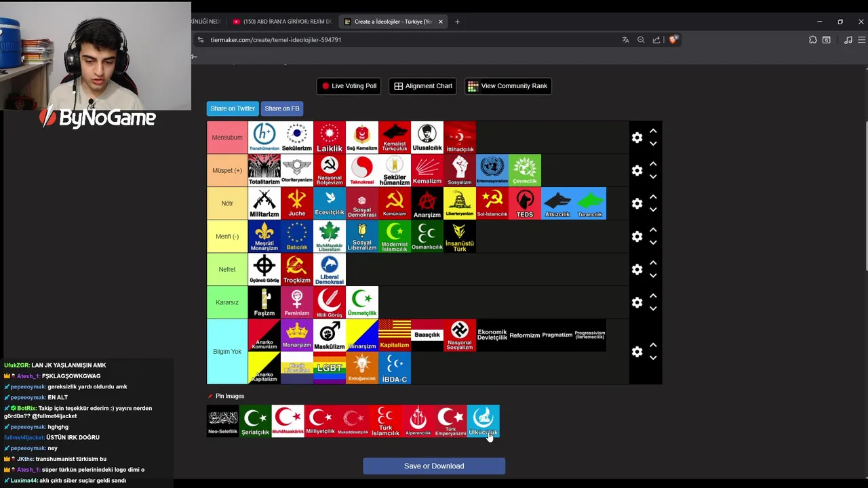Screen dimensions: 868x488
Task: Close the Create a İdeolojiler tab
Action: (x=440, y=22)
